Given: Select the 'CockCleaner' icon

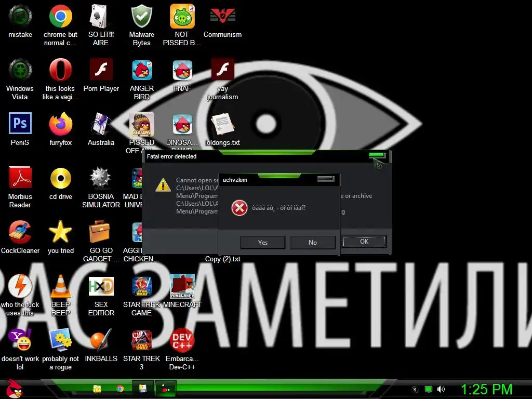Looking at the screenshot, I should pyautogui.click(x=20, y=232).
